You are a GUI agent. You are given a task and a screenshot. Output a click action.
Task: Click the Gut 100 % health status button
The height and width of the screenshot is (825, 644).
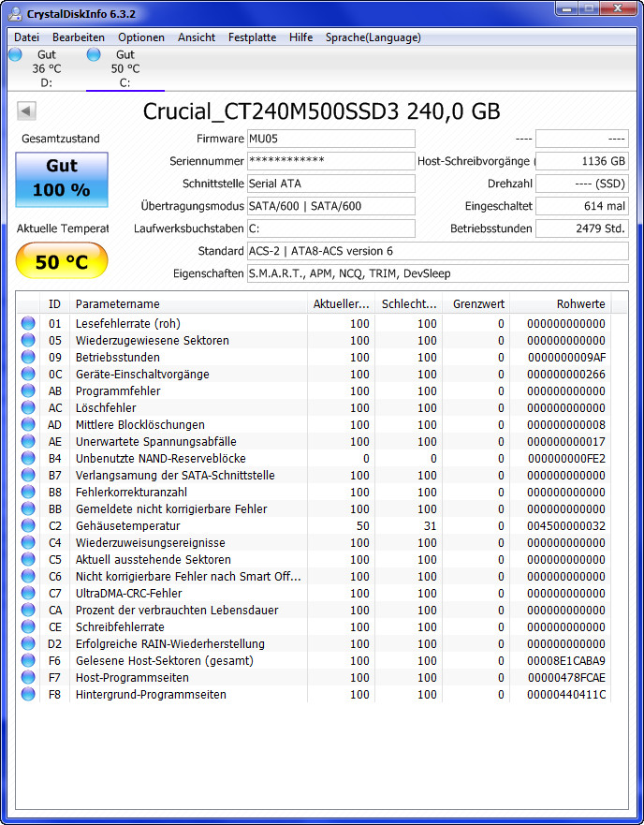pyautogui.click(x=62, y=180)
